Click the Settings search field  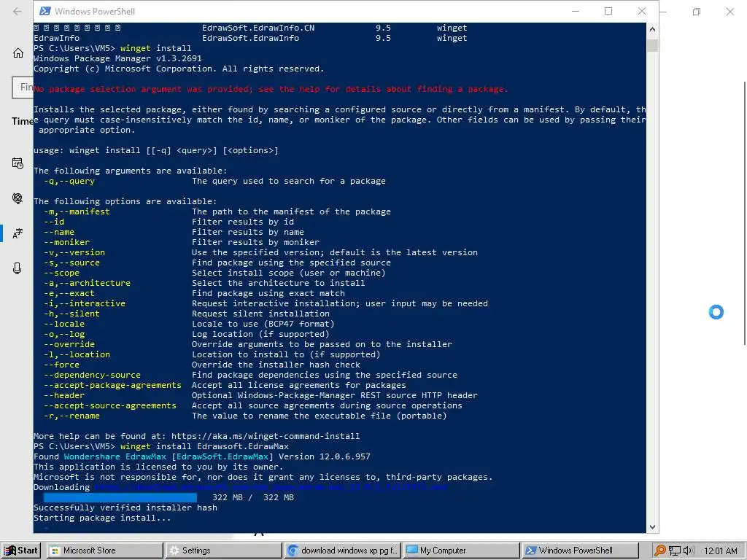point(23,87)
